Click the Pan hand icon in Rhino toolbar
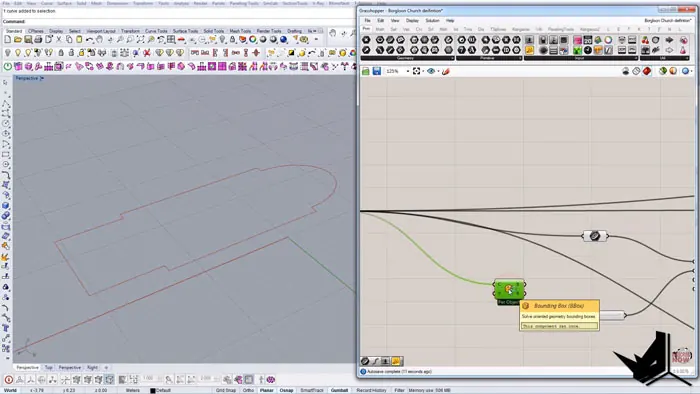Screen dimensions: 700x394 [x=100, y=40]
